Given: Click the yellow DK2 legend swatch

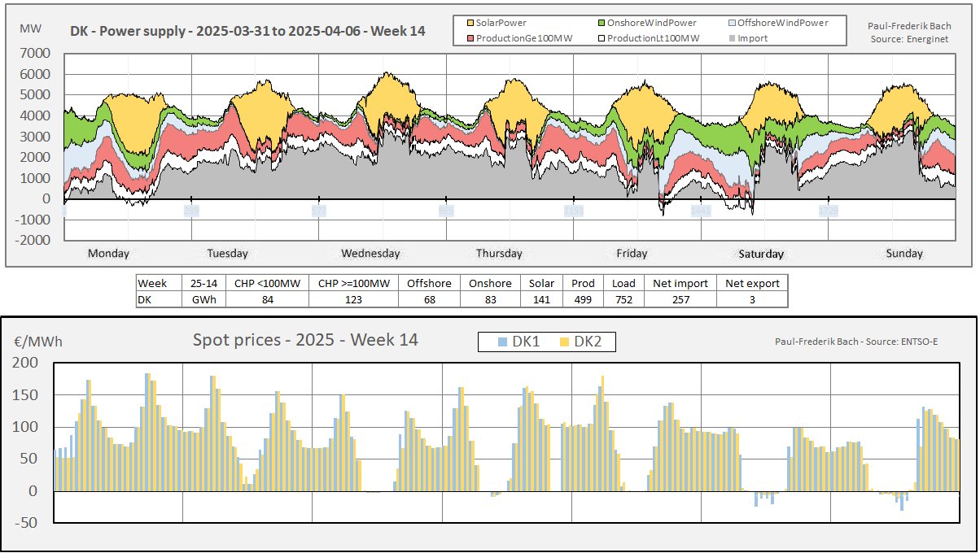Looking at the screenshot, I should (x=564, y=342).
